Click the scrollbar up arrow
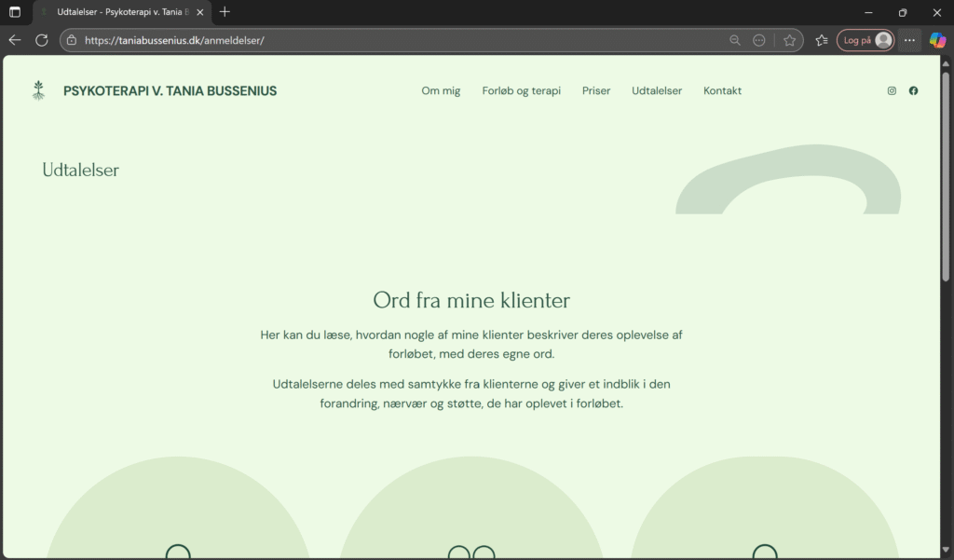The width and height of the screenshot is (954, 560). [x=946, y=63]
